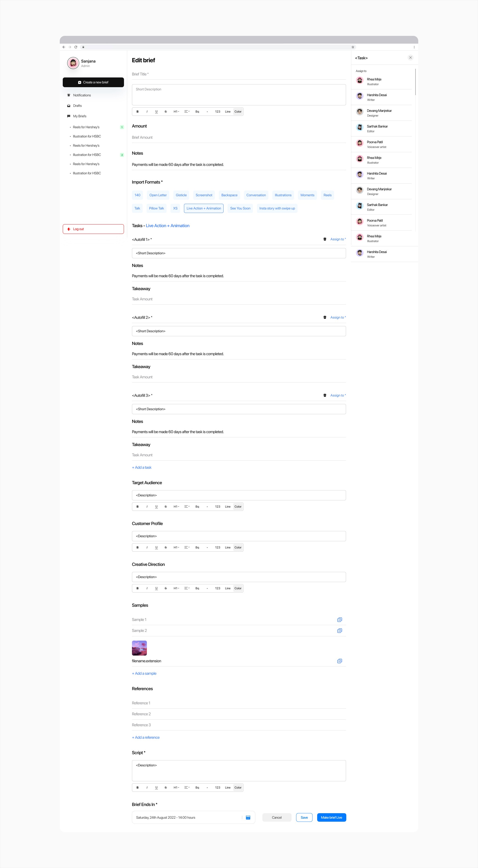The width and height of the screenshot is (478, 868).
Task: Toggle the Live Action + Animation format
Action: [x=203, y=208]
